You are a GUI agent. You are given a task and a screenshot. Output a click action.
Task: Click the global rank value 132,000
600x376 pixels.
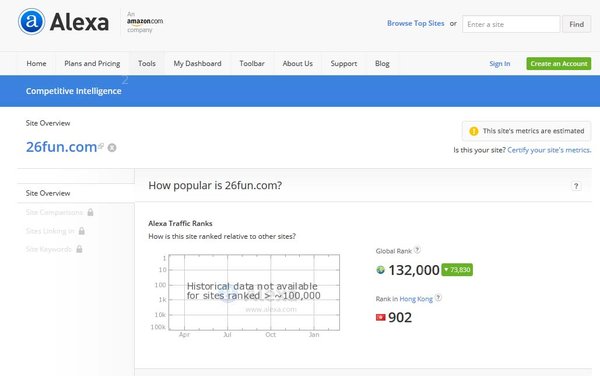(414, 270)
